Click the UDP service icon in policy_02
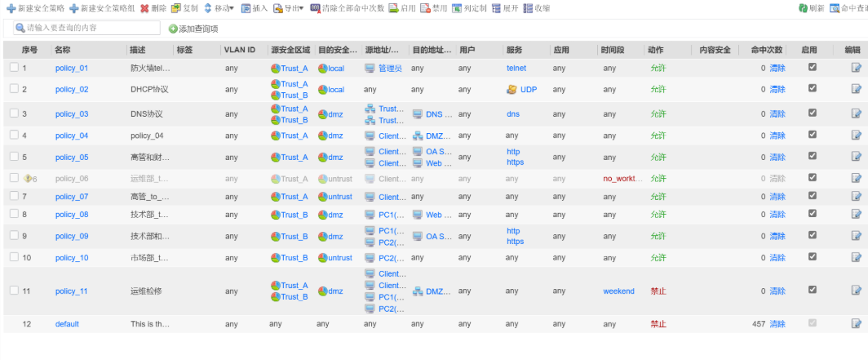The height and width of the screenshot is (360, 868). (512, 89)
